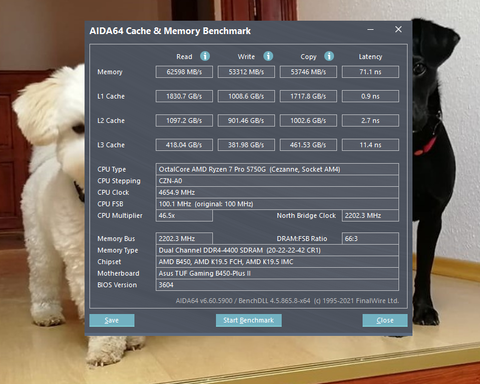Click Chipset field AMD B450

pos(277,262)
